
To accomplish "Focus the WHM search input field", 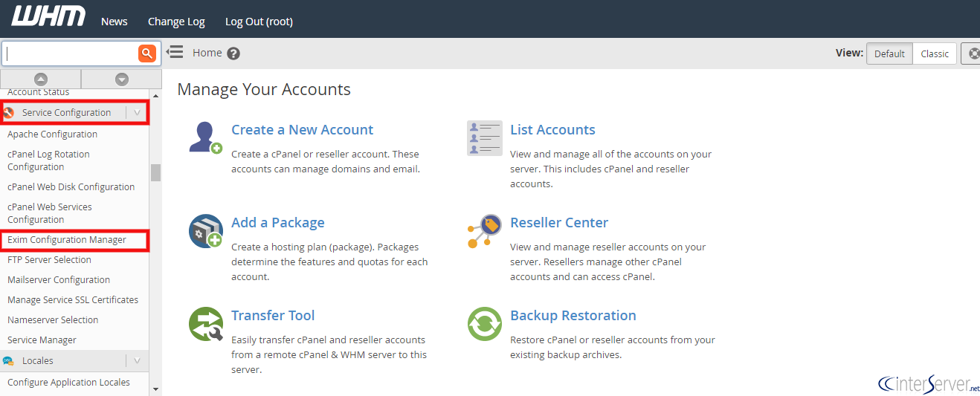I will click(x=70, y=53).
